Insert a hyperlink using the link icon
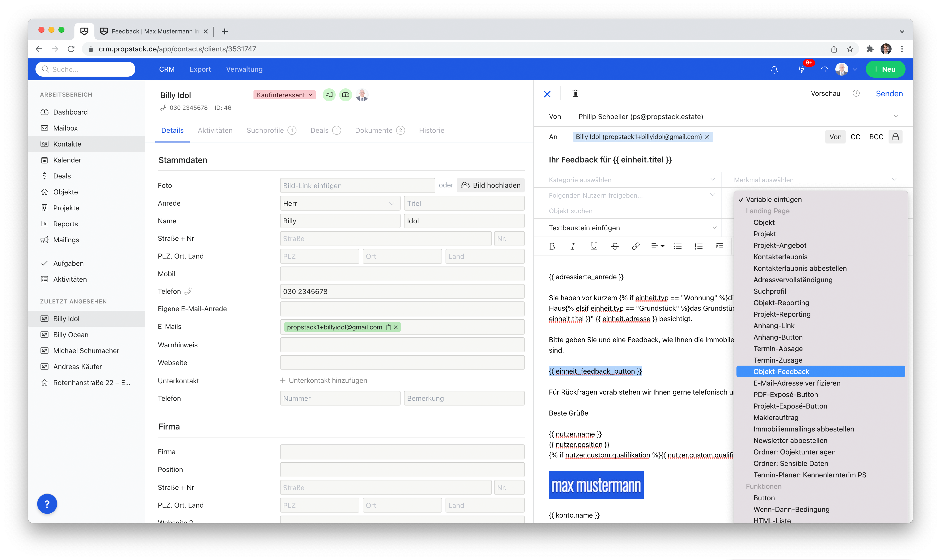The height and width of the screenshot is (560, 941). [x=636, y=246]
